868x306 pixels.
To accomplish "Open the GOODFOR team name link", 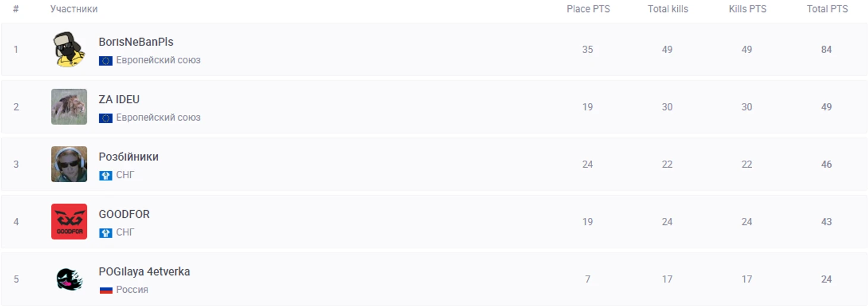I will 124,214.
